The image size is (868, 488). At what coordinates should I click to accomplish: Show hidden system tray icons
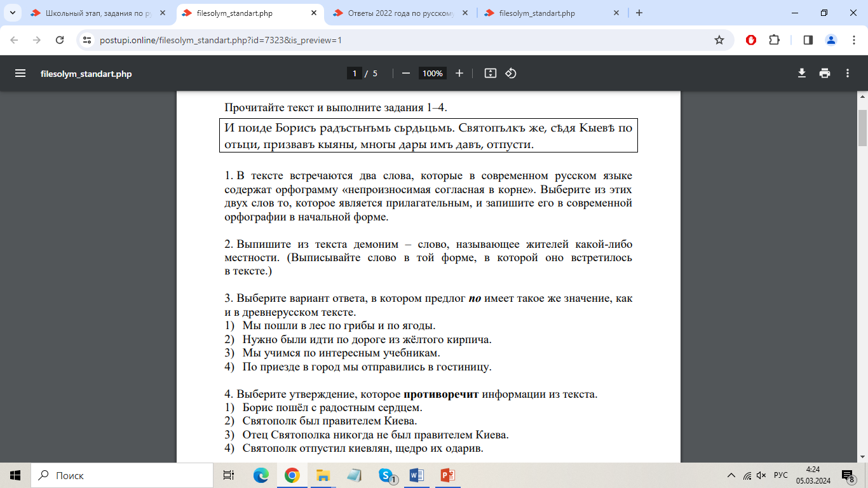pos(731,475)
